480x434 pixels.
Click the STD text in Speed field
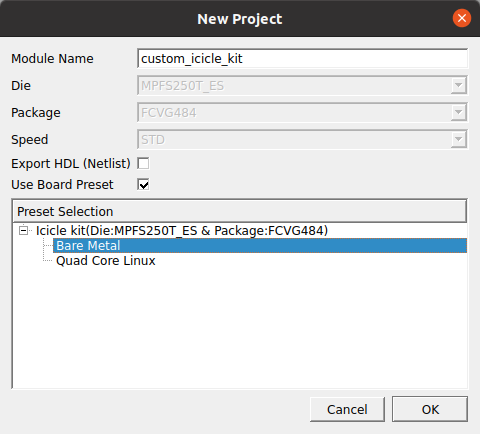tap(153, 140)
